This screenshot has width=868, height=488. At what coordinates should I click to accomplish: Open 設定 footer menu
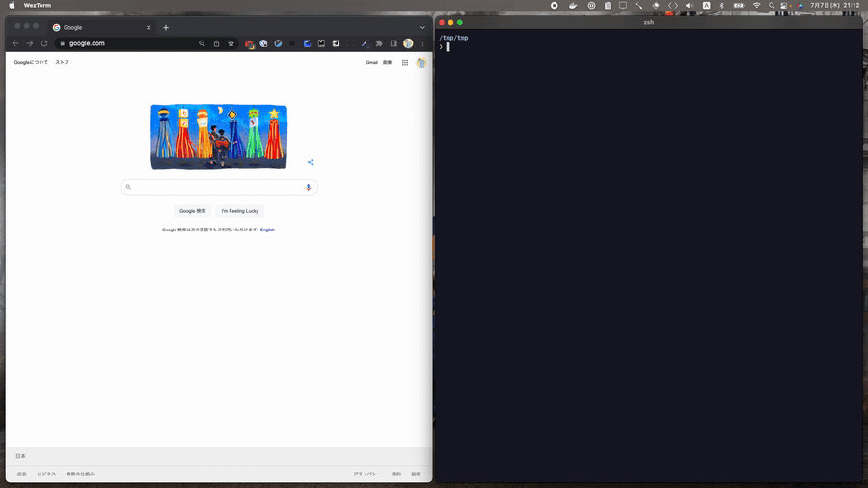pyautogui.click(x=416, y=474)
